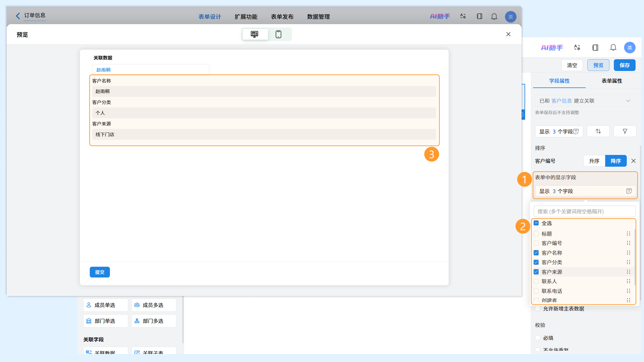Click back arrow beside 订单信息

pos(18,16)
